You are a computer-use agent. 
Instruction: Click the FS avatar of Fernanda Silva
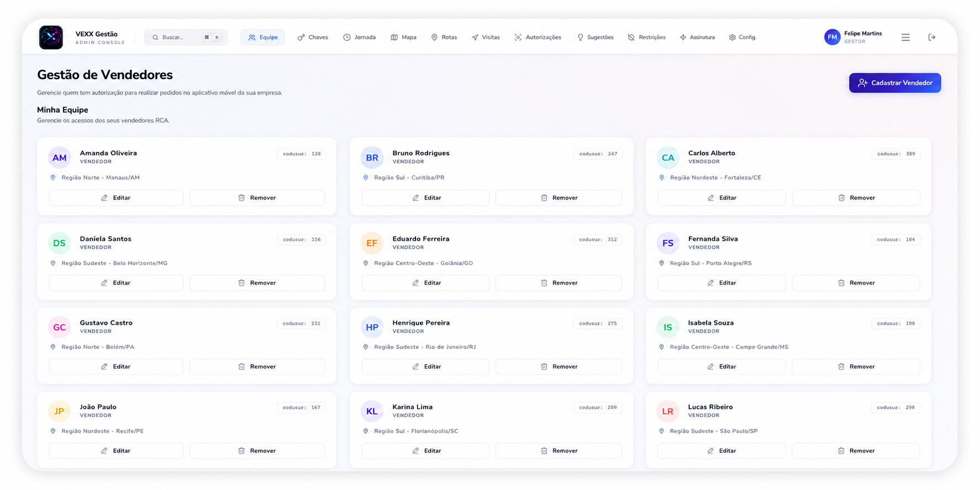point(668,243)
